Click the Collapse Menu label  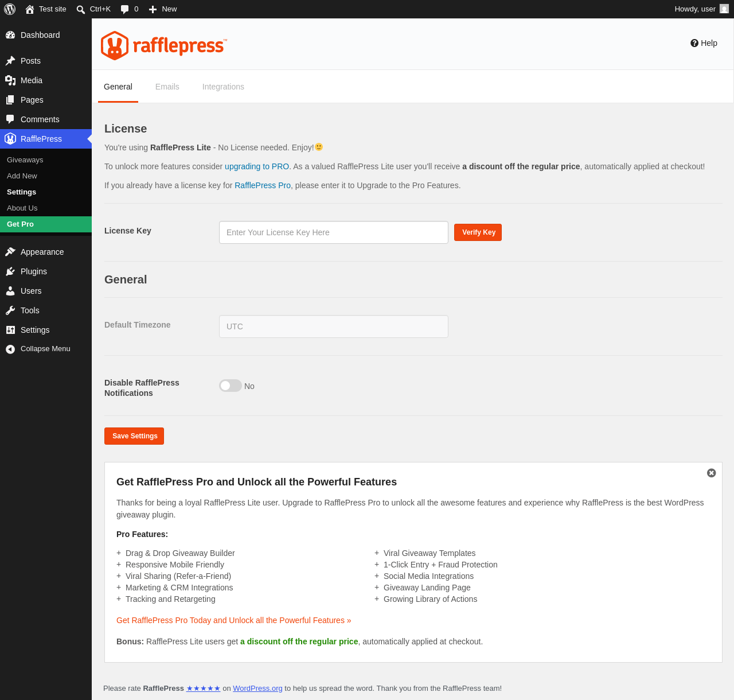45,349
